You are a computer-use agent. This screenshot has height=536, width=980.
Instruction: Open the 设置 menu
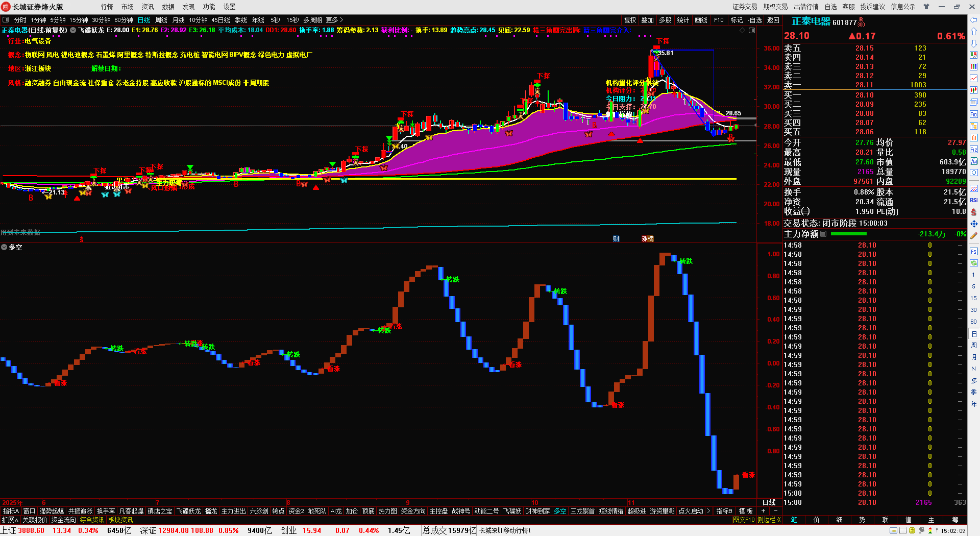click(230, 7)
